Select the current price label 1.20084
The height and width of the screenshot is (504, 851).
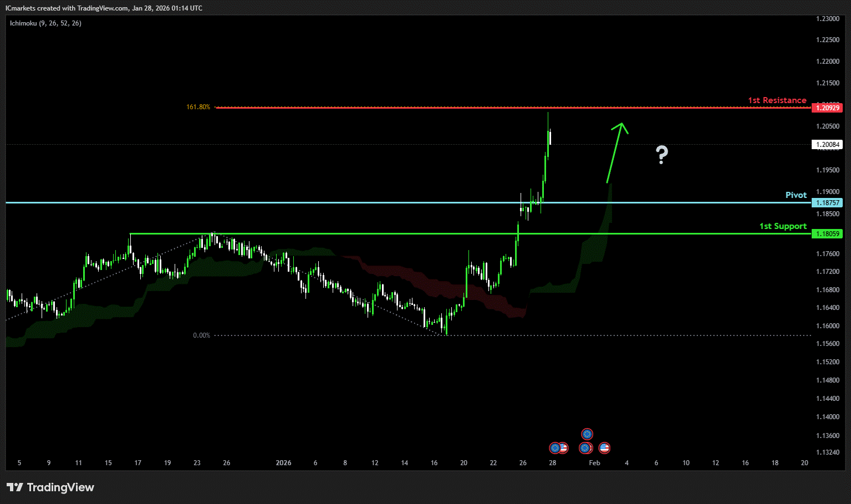(826, 145)
